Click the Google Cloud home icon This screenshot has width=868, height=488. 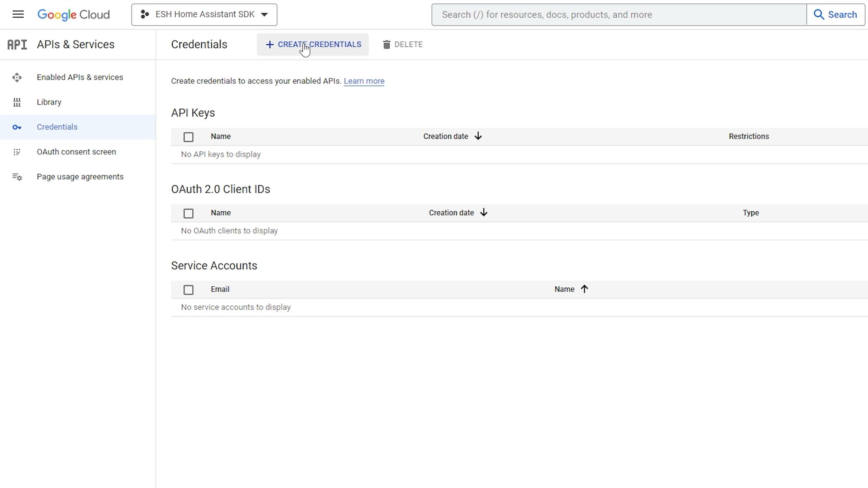coord(73,14)
